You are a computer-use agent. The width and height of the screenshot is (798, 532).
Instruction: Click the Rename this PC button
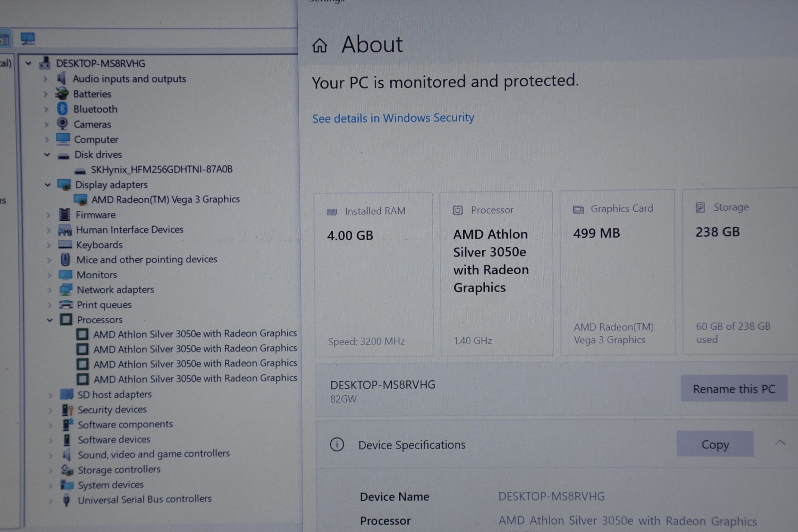coord(734,389)
